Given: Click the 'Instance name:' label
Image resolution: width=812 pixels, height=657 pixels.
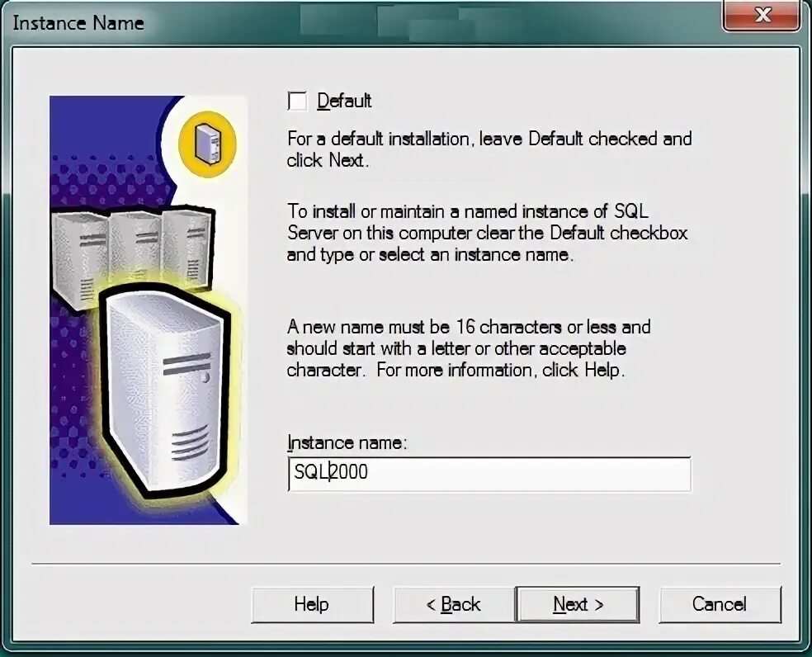Looking at the screenshot, I should click(347, 443).
